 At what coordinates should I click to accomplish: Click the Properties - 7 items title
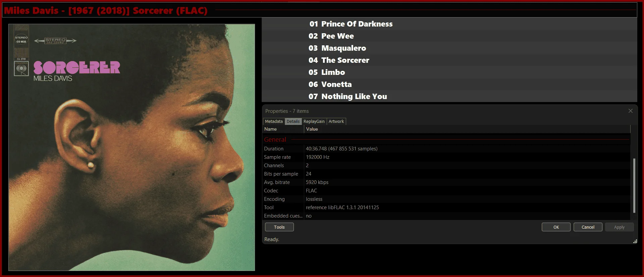click(287, 111)
